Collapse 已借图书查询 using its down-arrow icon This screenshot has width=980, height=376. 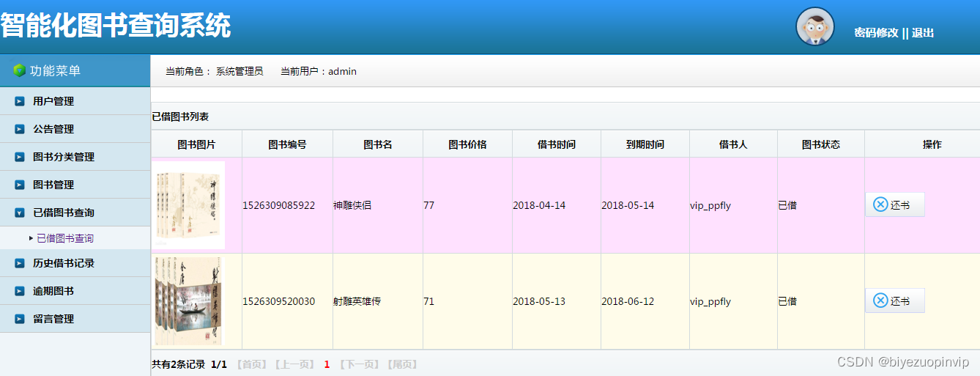(x=20, y=213)
